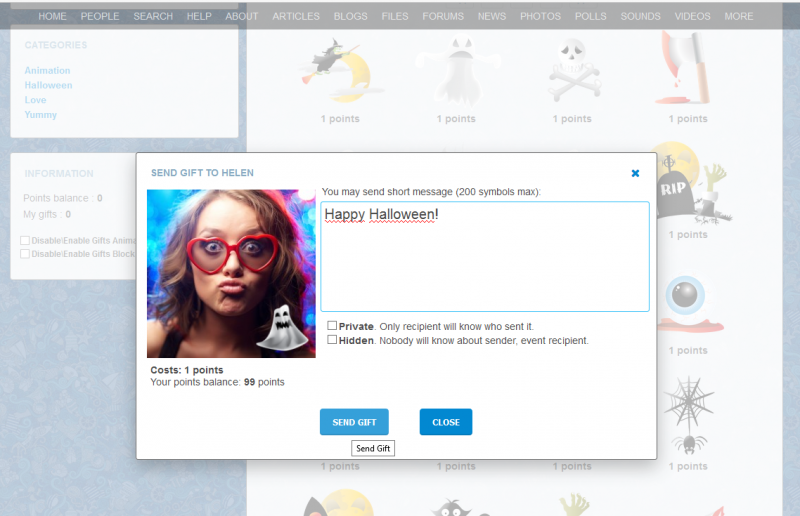The height and width of the screenshot is (516, 800).
Task: Open the About menu item
Action: click(x=242, y=16)
